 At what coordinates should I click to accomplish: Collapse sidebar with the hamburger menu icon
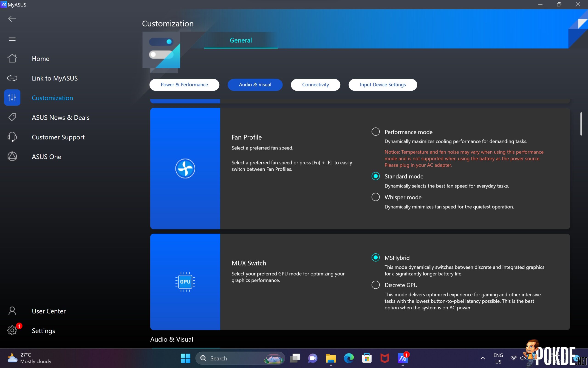(x=12, y=39)
